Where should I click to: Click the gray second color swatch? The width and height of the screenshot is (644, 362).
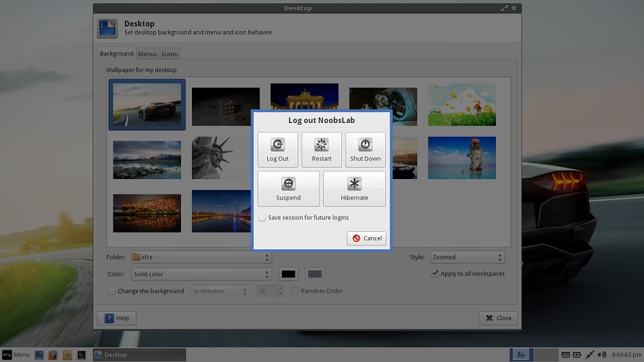coord(315,274)
